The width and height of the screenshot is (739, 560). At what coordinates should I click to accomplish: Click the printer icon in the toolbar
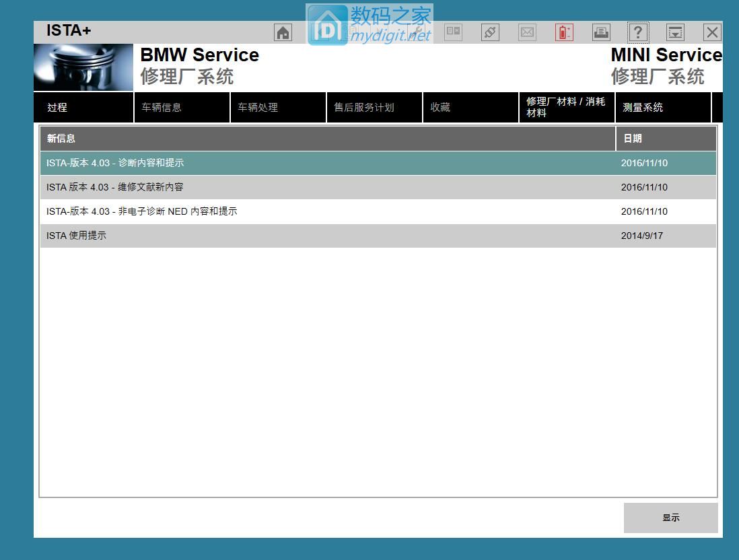click(x=601, y=32)
